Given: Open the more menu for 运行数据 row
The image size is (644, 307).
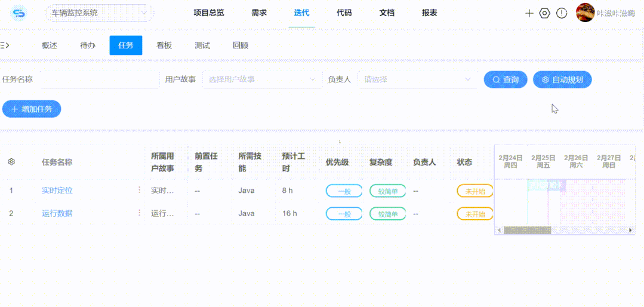Looking at the screenshot, I should tap(139, 213).
